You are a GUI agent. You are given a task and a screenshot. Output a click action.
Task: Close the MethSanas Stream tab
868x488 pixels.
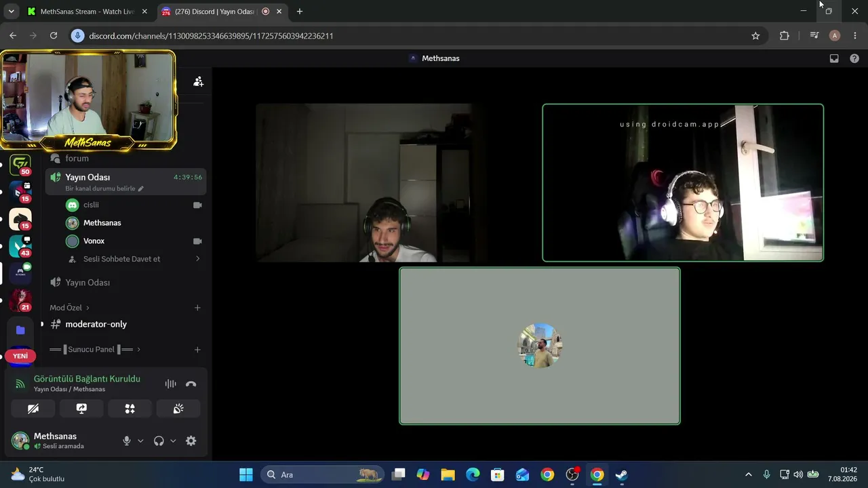pos(144,12)
